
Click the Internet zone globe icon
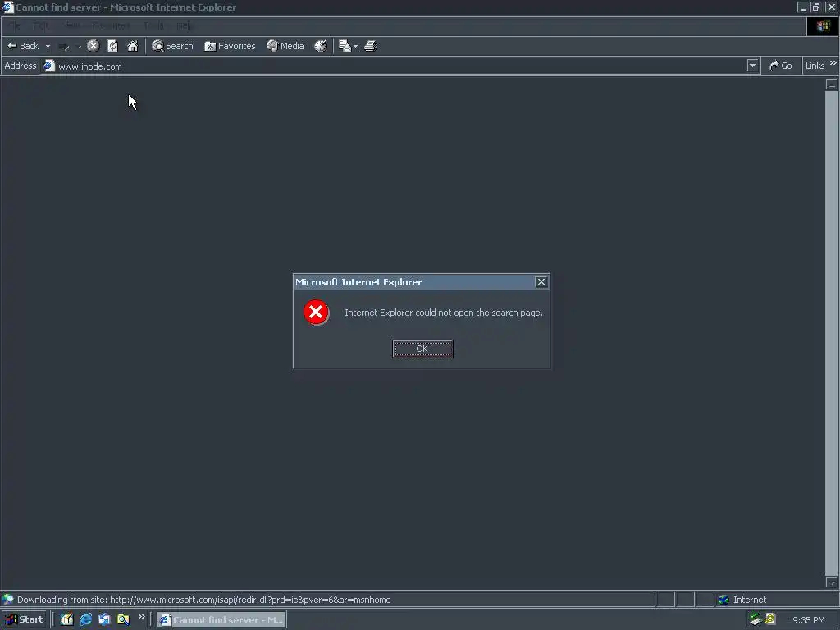pyautogui.click(x=724, y=600)
